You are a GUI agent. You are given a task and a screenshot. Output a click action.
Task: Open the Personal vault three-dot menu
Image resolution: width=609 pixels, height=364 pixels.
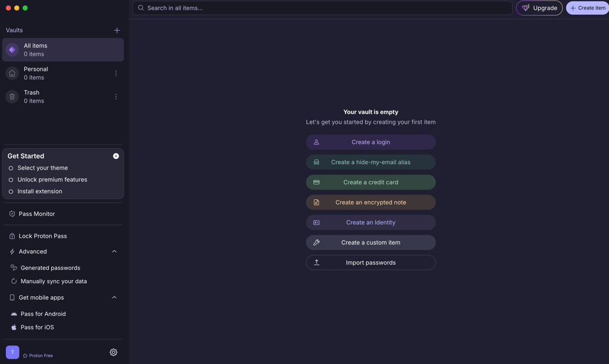point(116,73)
